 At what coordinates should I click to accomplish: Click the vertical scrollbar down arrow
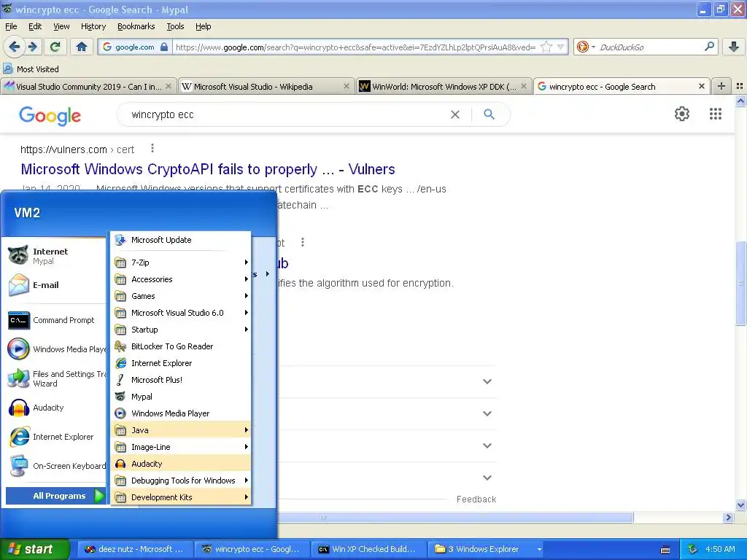point(740,505)
